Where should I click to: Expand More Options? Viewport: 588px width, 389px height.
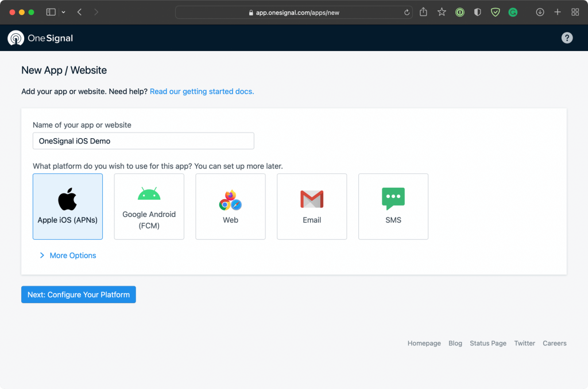(68, 255)
